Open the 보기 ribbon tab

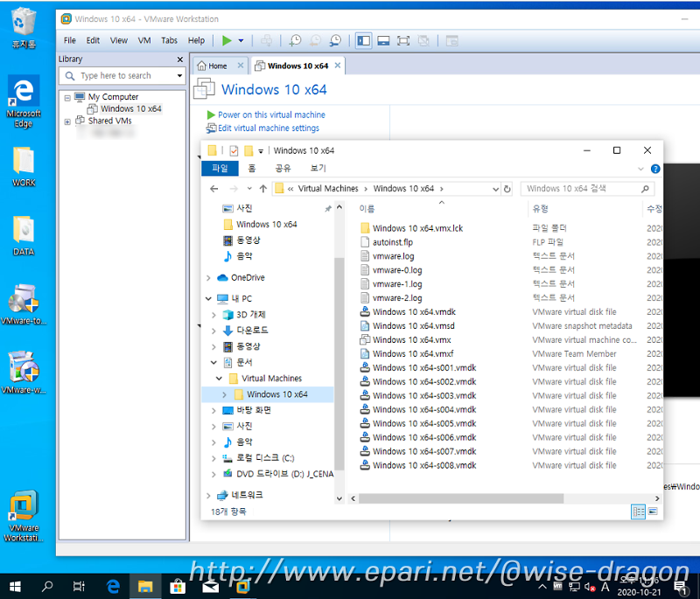coord(318,168)
